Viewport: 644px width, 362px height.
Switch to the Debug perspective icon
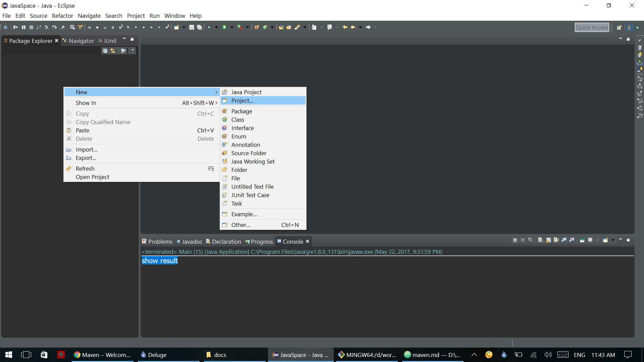pos(638,27)
